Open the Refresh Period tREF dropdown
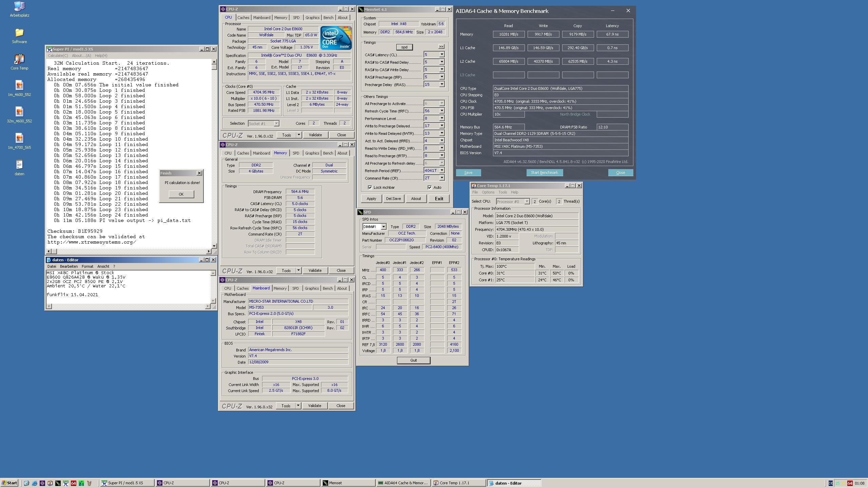The width and height of the screenshot is (868, 488). [x=441, y=170]
